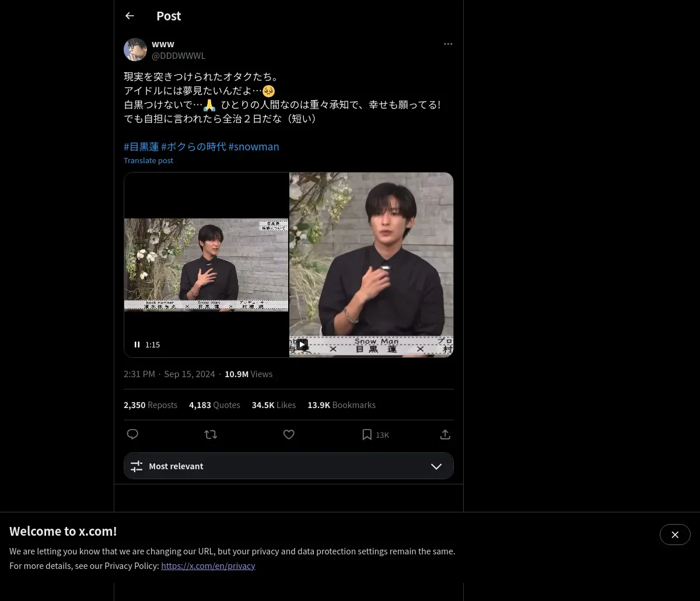
Task: Click the filter sliders icon in replies
Action: click(136, 466)
